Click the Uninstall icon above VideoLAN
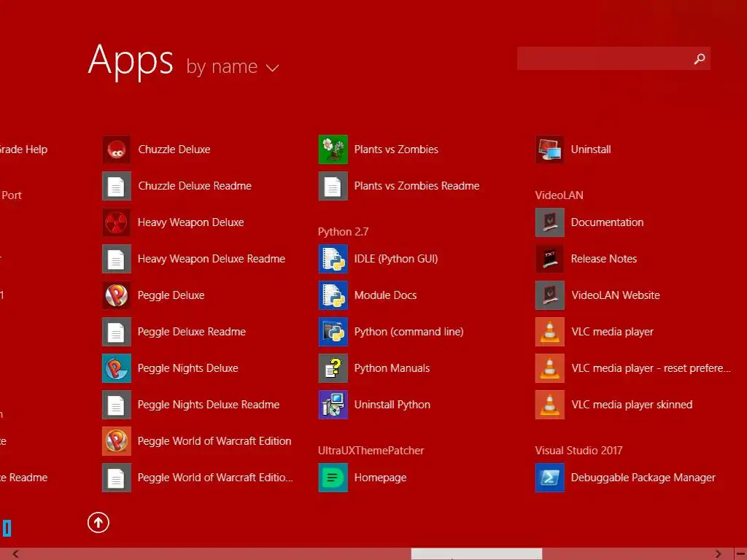The image size is (747, 560). point(550,149)
